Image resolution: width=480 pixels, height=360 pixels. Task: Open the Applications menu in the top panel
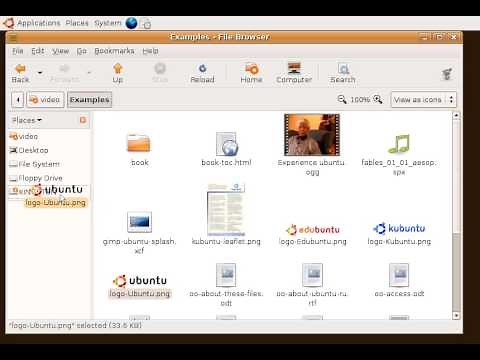39,23
